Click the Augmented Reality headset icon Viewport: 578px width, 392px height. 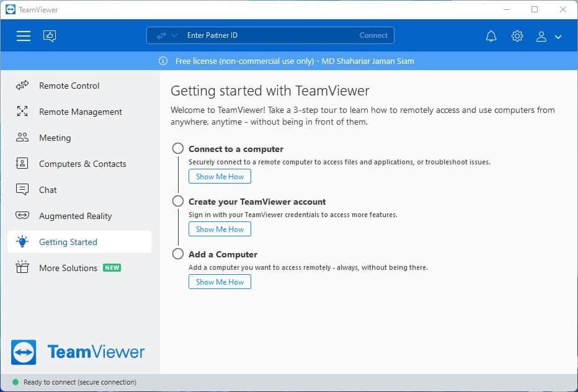pos(22,215)
